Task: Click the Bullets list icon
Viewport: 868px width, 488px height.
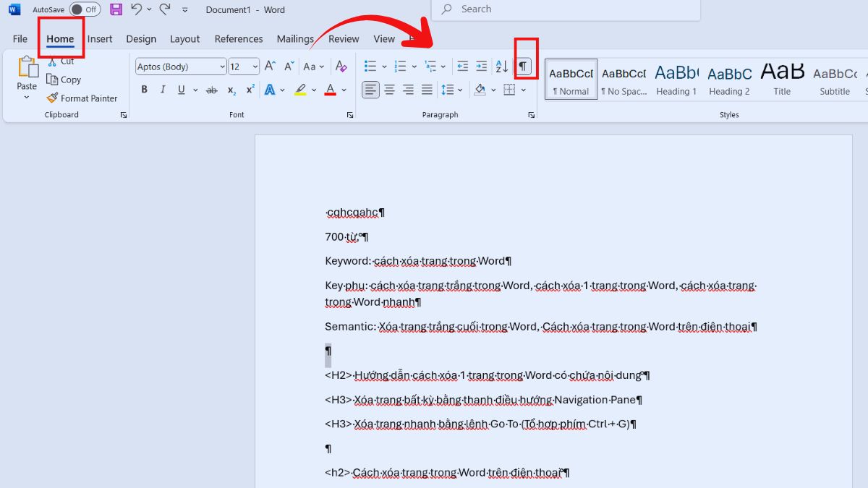Action: tap(370, 67)
